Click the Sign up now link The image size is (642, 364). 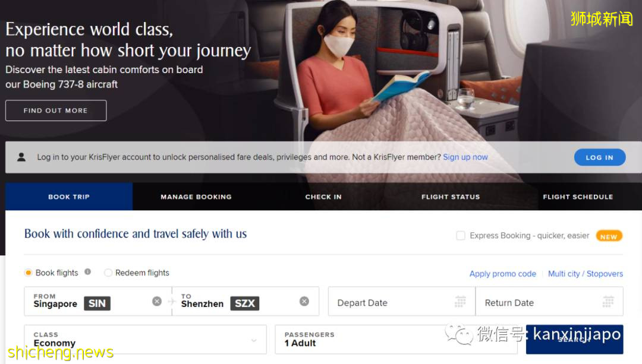click(x=465, y=157)
